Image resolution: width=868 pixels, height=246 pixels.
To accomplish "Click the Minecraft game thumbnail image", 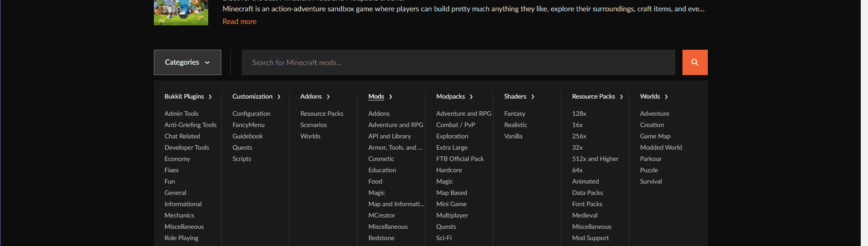I will click(x=181, y=12).
